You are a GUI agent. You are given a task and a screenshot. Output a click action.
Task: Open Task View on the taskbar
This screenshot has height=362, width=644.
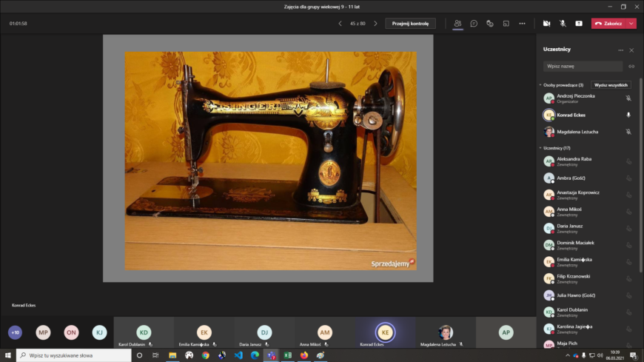point(155,355)
